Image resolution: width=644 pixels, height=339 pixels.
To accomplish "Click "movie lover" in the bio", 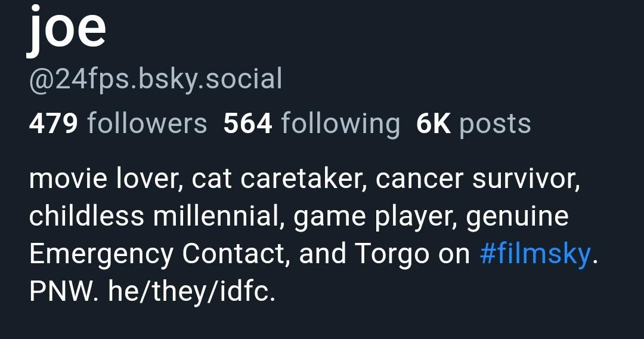I will [106, 179].
